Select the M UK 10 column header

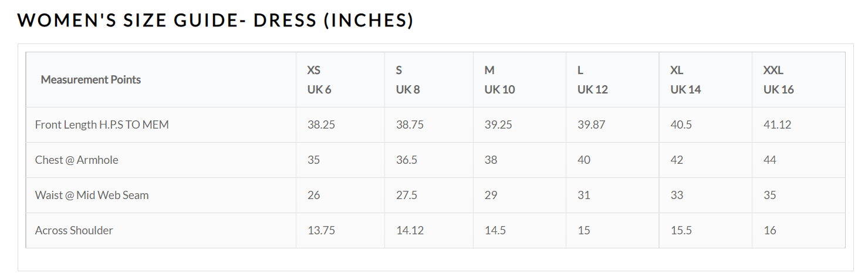(x=499, y=80)
